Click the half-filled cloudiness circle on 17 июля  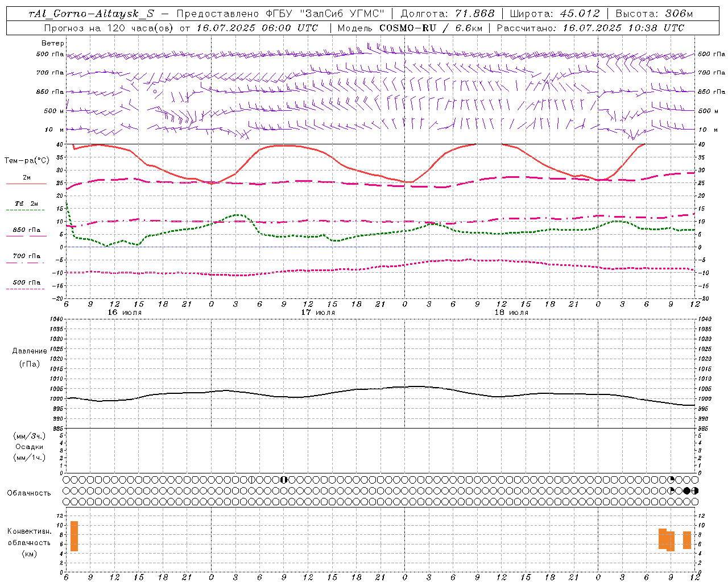point(284,480)
